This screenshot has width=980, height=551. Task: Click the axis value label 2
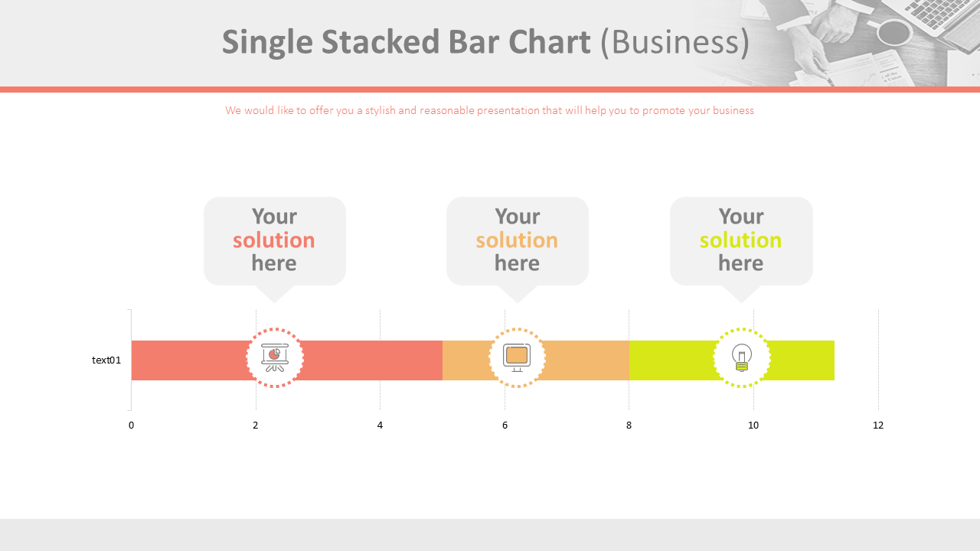(256, 425)
